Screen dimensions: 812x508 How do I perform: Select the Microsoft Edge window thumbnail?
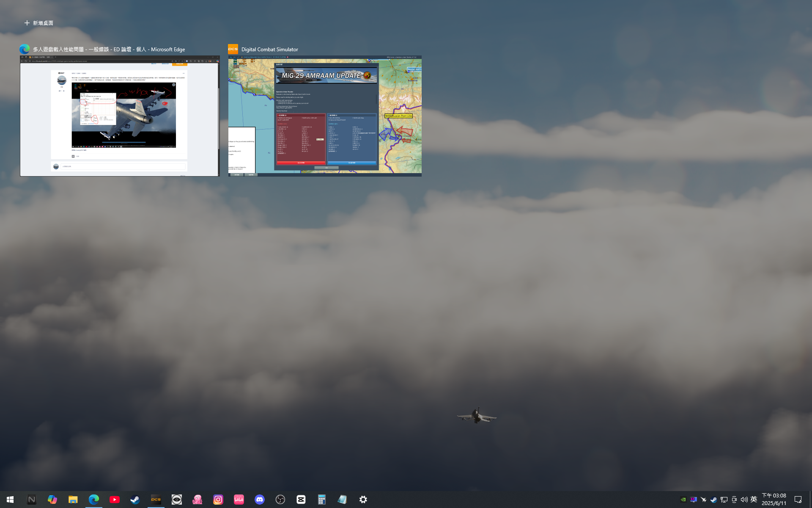pyautogui.click(x=120, y=116)
